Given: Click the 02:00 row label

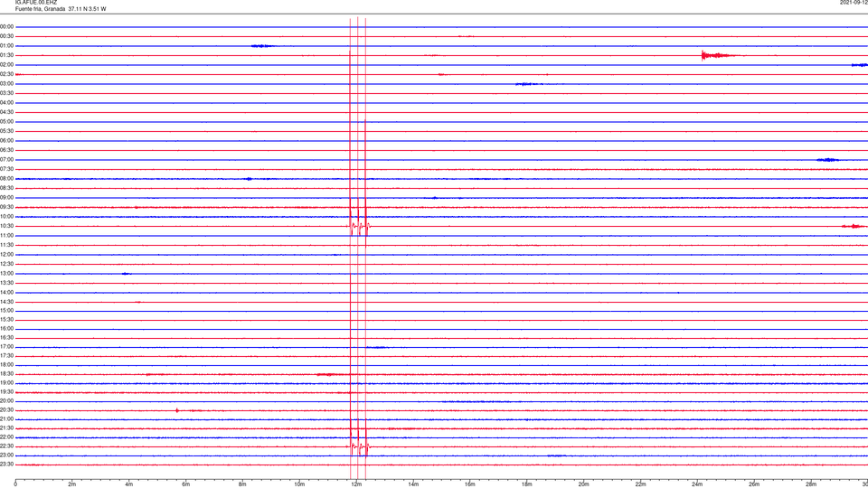Looking at the screenshot, I should [x=7, y=65].
